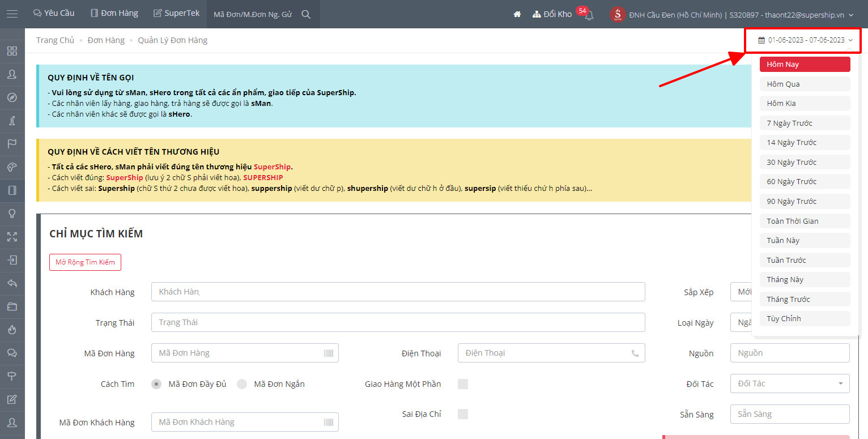
Task: Click the phone icon in the Điện Thoại field
Action: (635, 353)
